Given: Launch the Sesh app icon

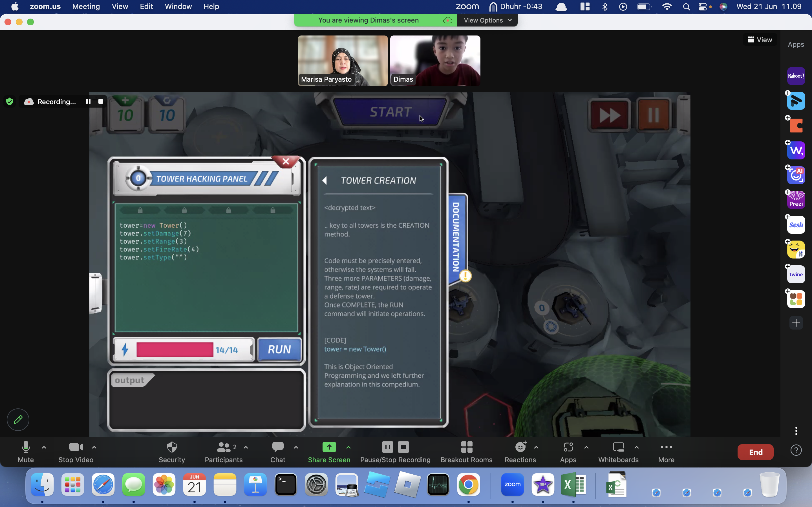Looking at the screenshot, I should click(x=796, y=225).
